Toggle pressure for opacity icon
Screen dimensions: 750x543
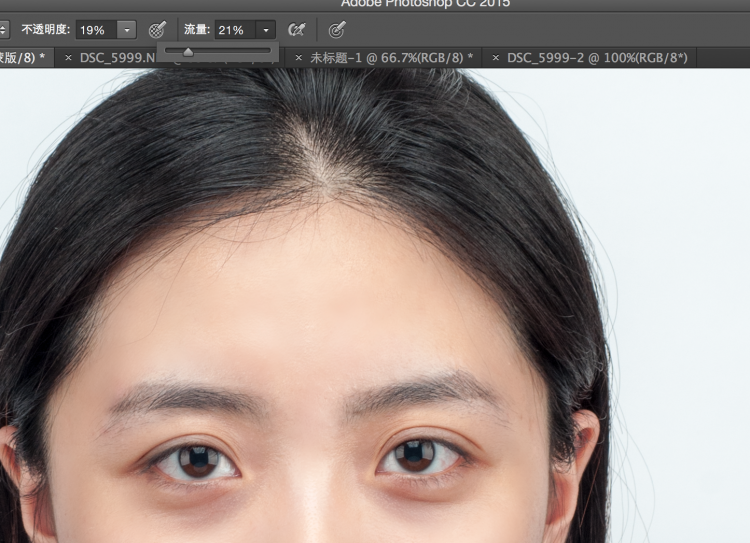pyautogui.click(x=157, y=30)
